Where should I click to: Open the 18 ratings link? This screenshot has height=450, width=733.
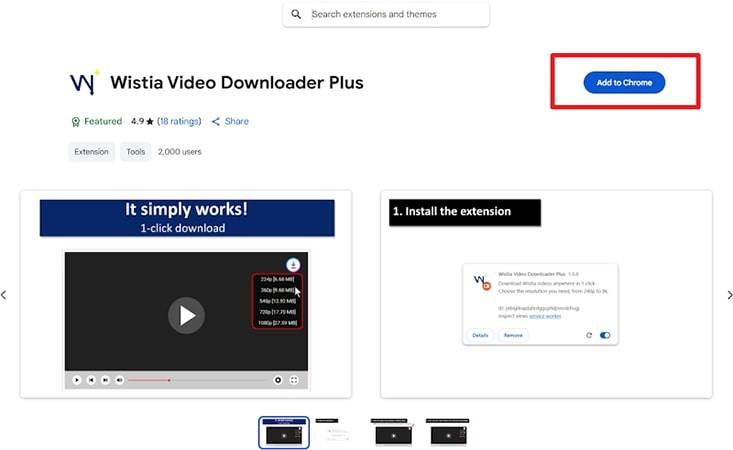[180, 121]
